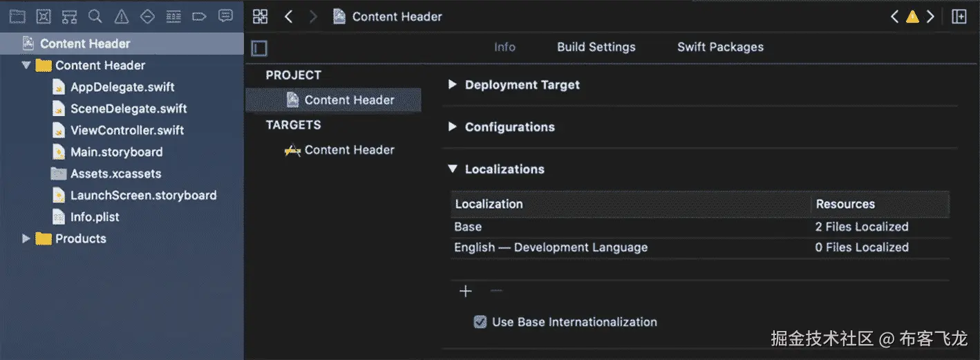Expand the Deployment Target section
980x360 pixels.
pyautogui.click(x=453, y=85)
